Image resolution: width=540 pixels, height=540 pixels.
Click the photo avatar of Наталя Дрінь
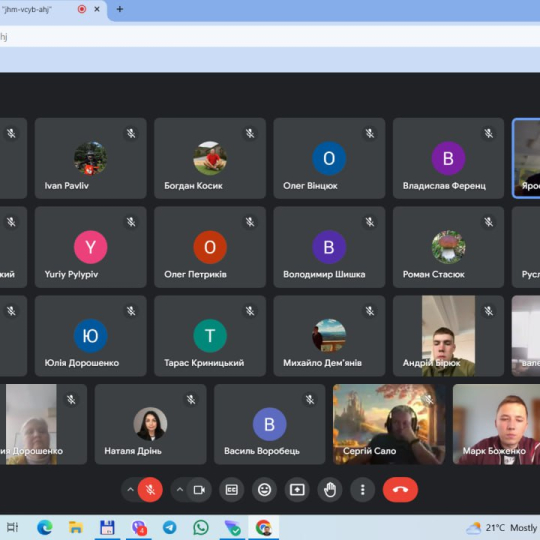pos(150,424)
